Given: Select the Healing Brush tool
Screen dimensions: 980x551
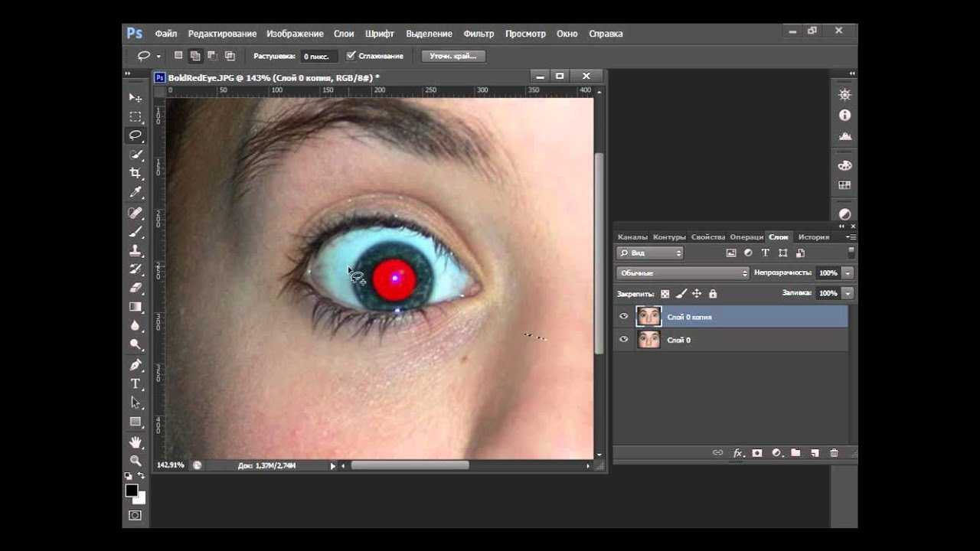Looking at the screenshot, I should click(x=136, y=213).
